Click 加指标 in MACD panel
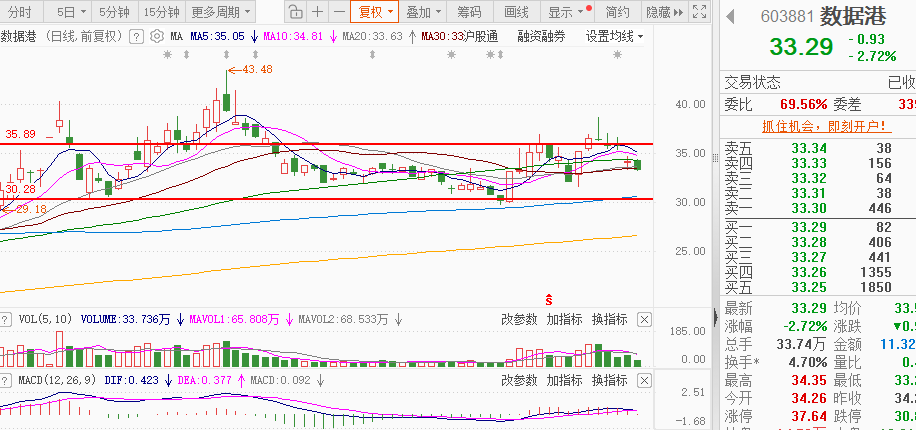The image size is (916, 430). coord(564,381)
